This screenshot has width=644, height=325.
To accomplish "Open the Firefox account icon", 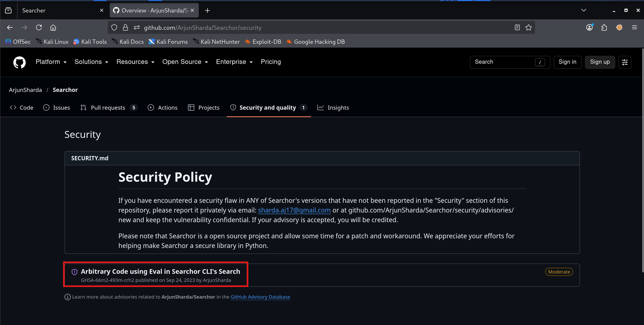I will coord(589,27).
